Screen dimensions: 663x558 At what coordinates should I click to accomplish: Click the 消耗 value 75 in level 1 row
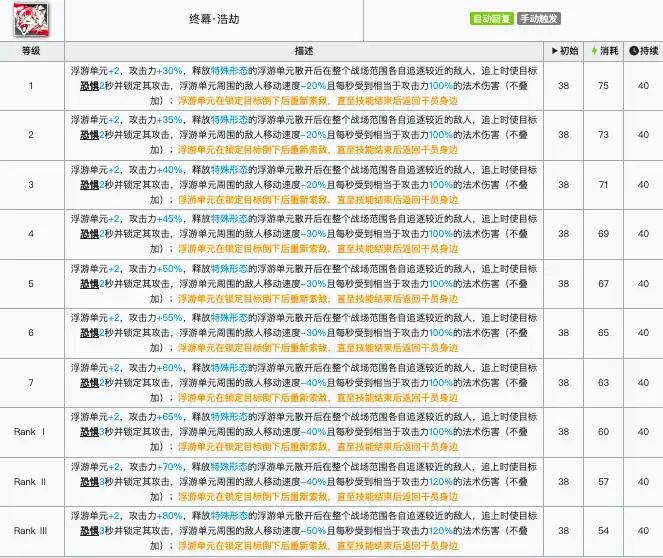[603, 86]
